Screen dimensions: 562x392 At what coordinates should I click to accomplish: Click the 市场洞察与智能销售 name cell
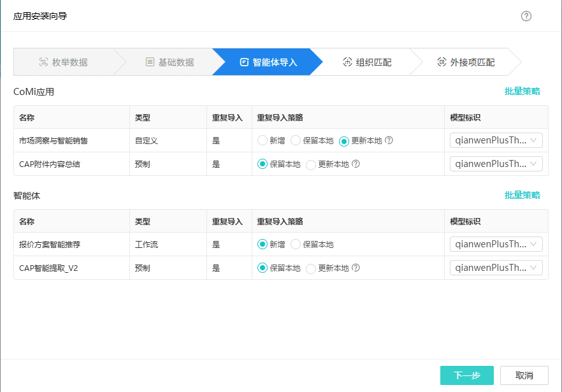coord(71,140)
